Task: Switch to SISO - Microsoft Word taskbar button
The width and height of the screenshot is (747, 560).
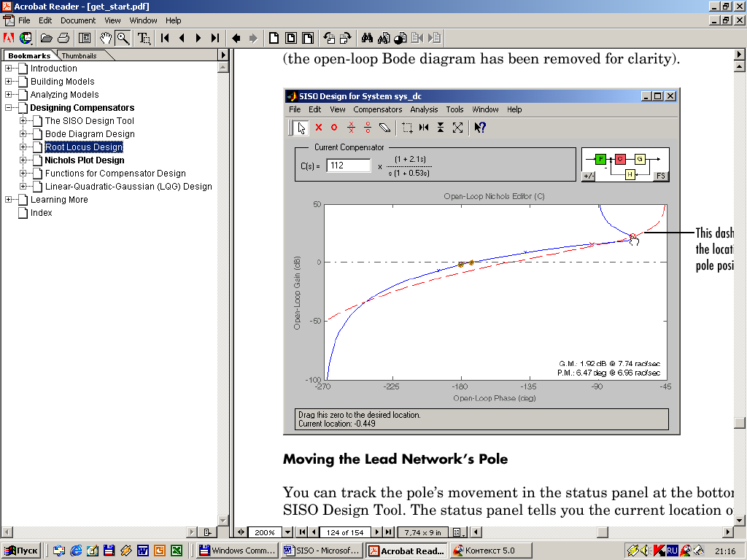Action: click(x=322, y=551)
